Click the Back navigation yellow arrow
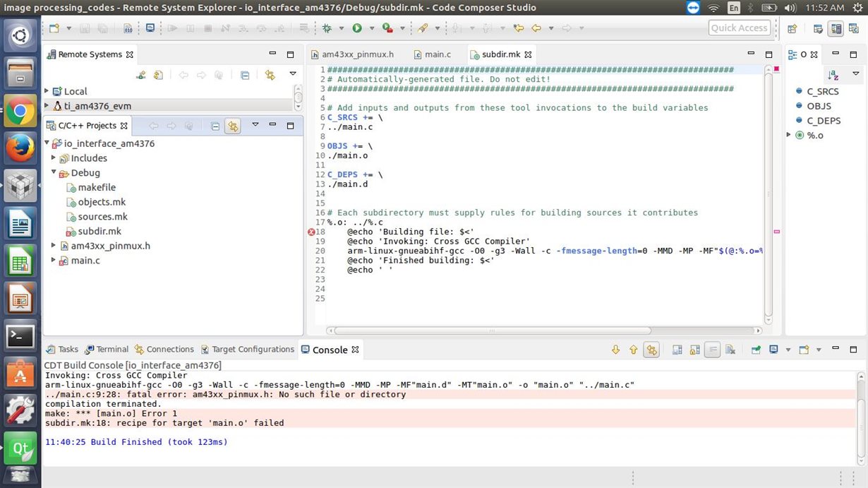Image resolution: width=868 pixels, height=488 pixels. (536, 28)
